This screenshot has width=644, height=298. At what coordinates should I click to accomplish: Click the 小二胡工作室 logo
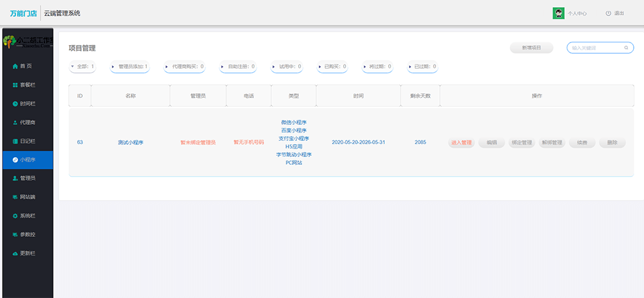[28, 41]
